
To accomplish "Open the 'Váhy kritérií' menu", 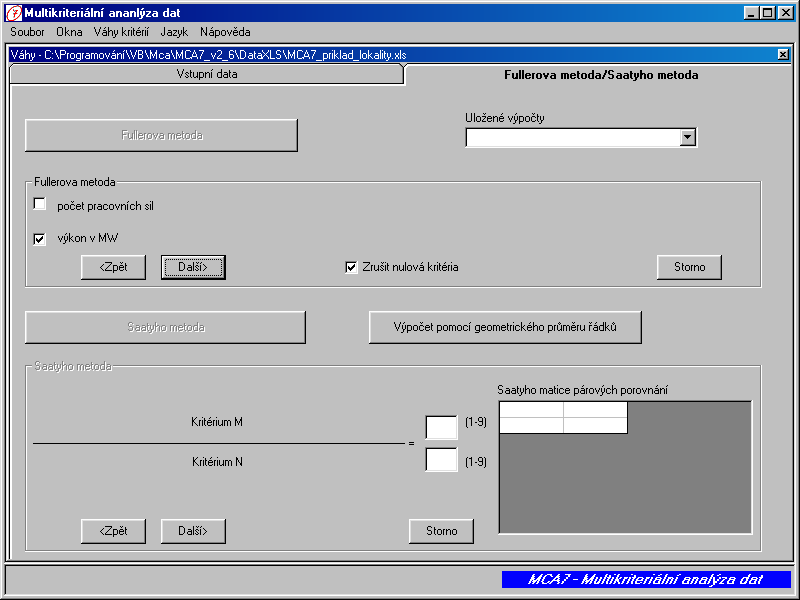I will click(121, 32).
